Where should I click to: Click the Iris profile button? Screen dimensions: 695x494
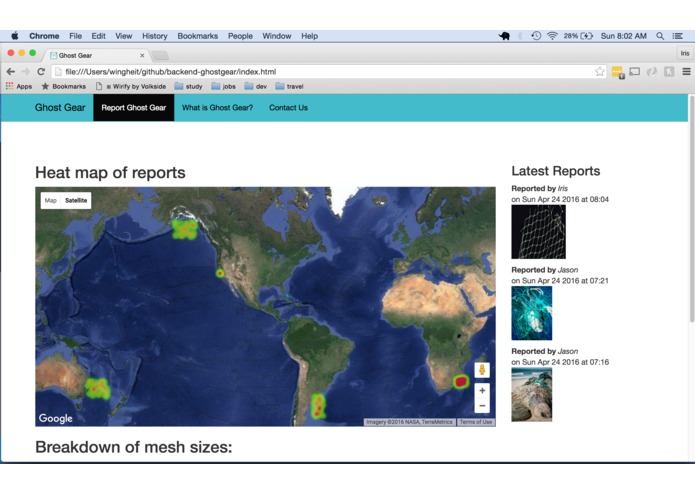coord(685,53)
